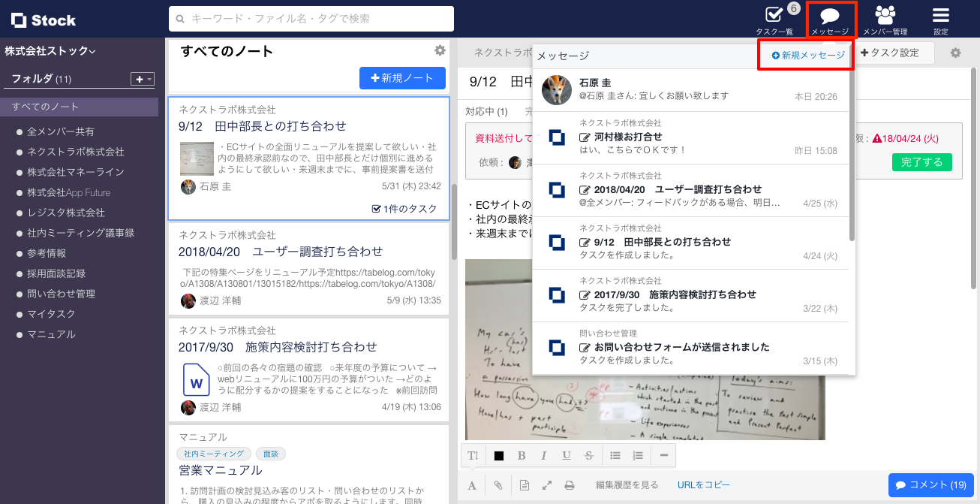Open 設定 via the hamburger icon
980x504 pixels.
[x=939, y=15]
